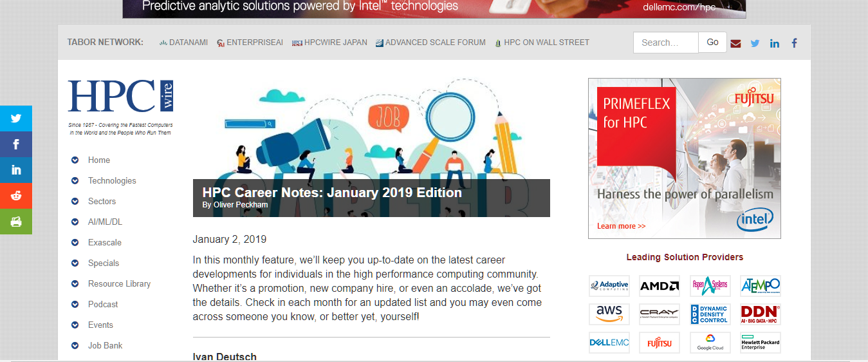The width and height of the screenshot is (868, 362).
Task: Open the Twitter icon beside search
Action: 755,43
